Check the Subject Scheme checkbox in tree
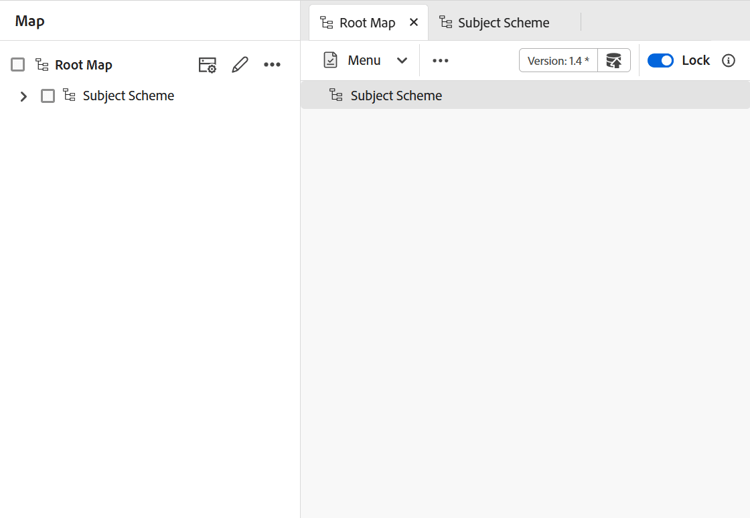 click(x=48, y=96)
